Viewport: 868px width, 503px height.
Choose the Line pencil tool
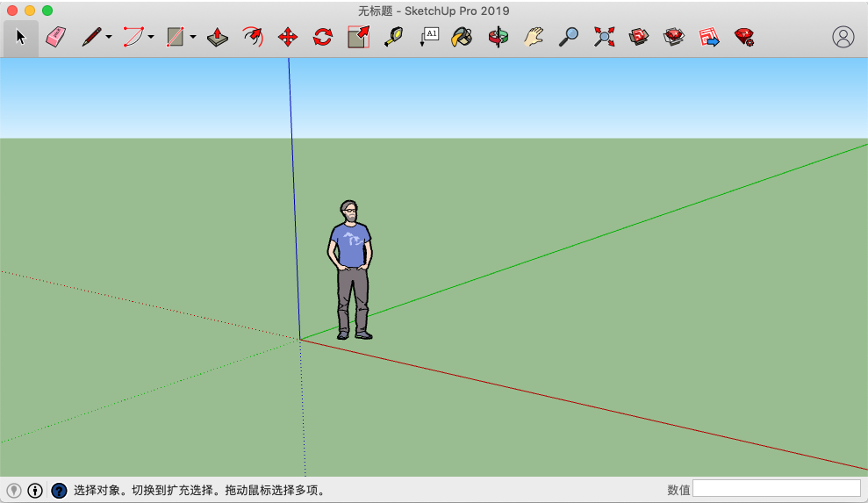(x=91, y=37)
